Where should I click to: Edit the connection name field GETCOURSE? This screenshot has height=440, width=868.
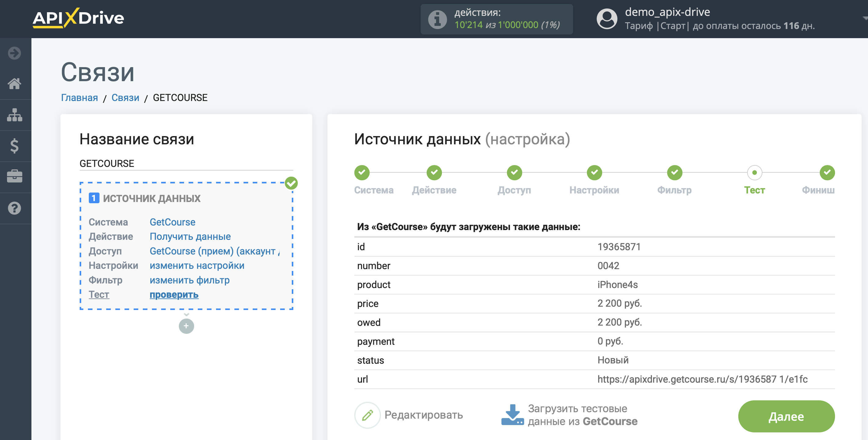(186, 164)
